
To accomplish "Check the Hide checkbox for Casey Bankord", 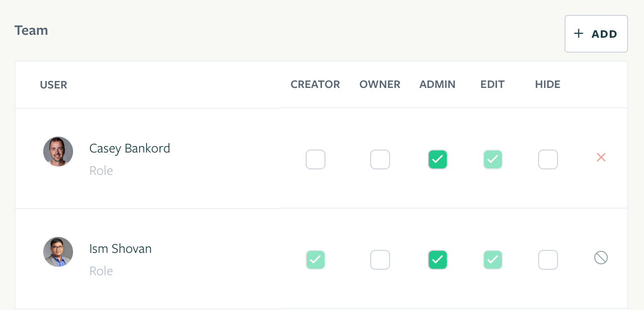I will point(548,159).
